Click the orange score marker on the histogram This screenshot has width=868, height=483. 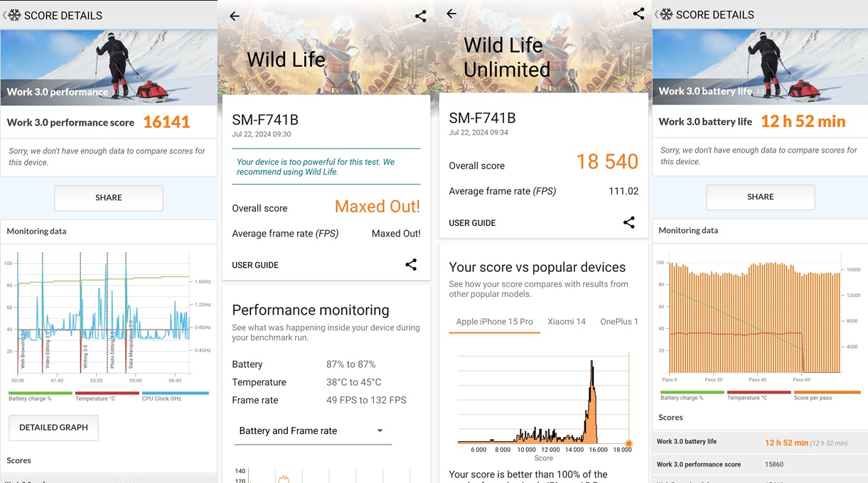coord(628,443)
